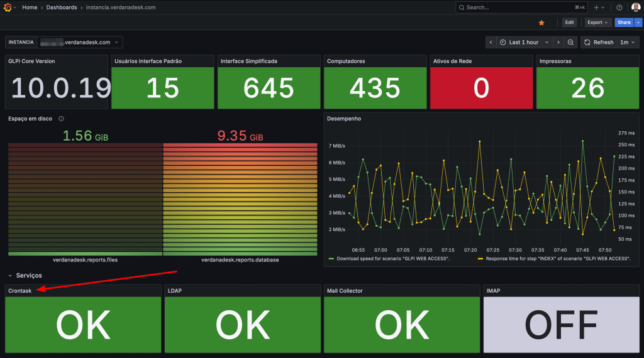This screenshot has width=644, height=358.
Task: Click the Mail Collector panel title
Action: [345, 291]
